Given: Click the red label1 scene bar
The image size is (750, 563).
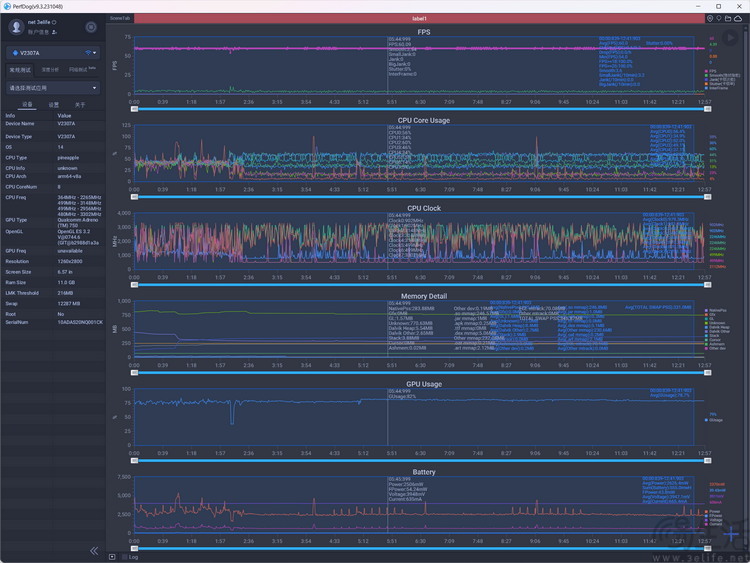Looking at the screenshot, I should pos(419,18).
